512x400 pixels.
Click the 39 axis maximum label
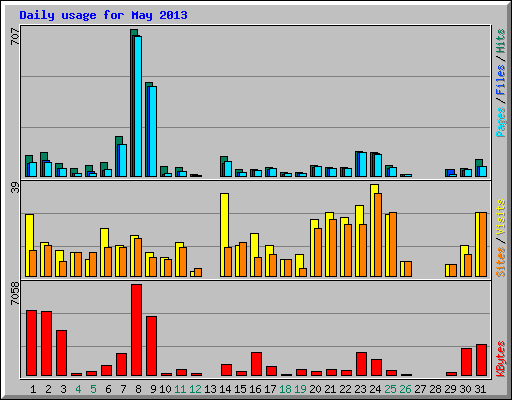15,188
